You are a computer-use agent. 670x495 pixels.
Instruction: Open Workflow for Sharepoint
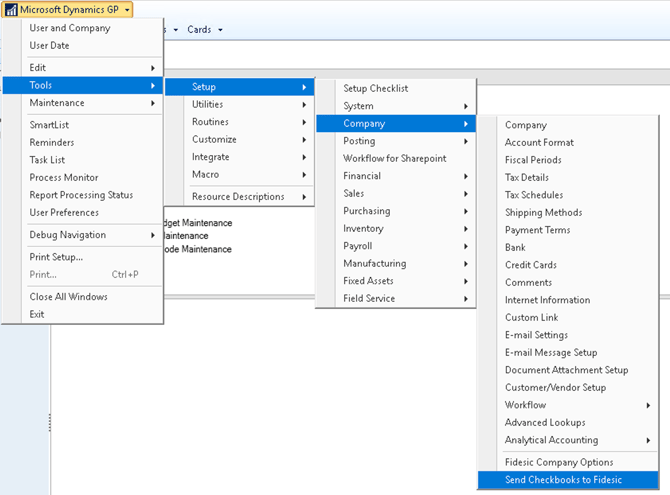click(396, 159)
